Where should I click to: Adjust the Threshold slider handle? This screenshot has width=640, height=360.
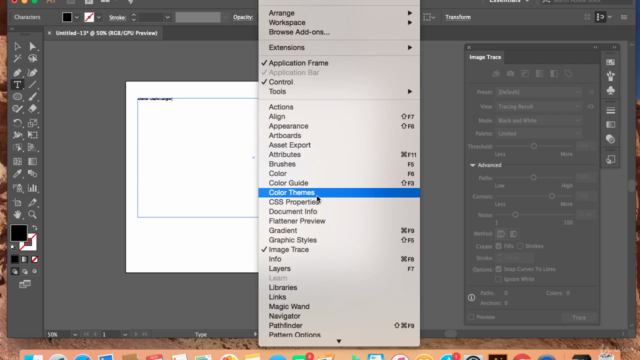click(533, 146)
